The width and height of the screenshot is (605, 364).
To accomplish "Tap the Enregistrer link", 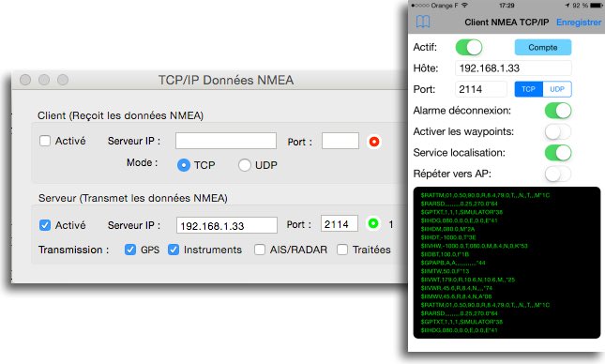I will coord(579,23).
